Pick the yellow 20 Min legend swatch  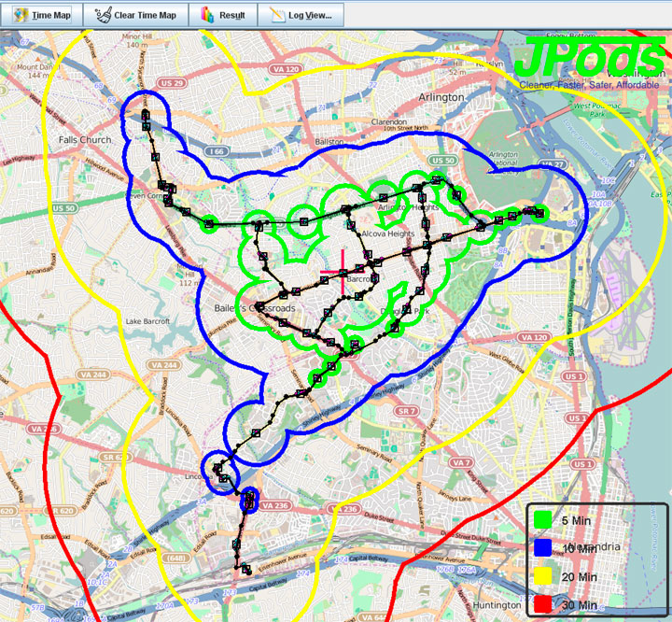click(x=542, y=577)
